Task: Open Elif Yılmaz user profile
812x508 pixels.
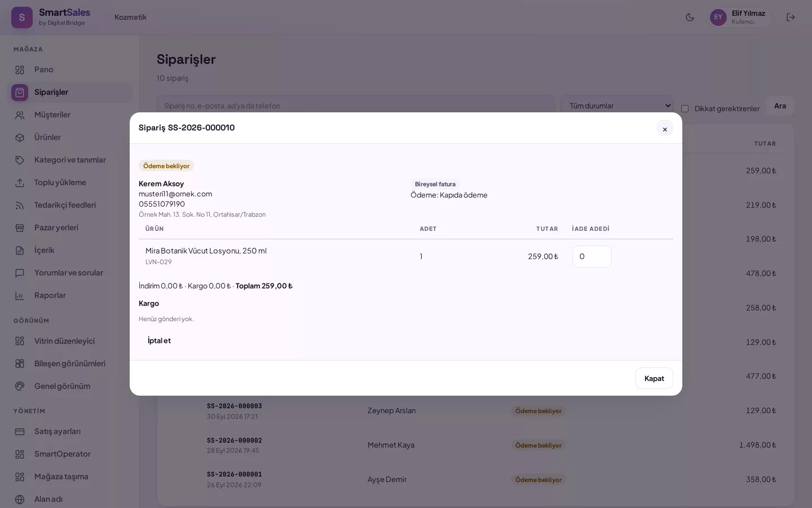Action: pyautogui.click(x=739, y=17)
